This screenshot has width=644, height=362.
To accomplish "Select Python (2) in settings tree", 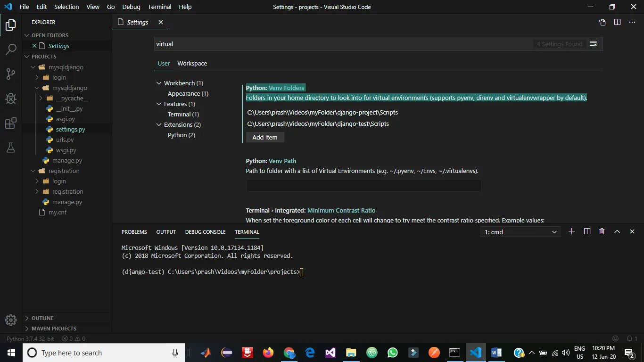I will point(181,135).
